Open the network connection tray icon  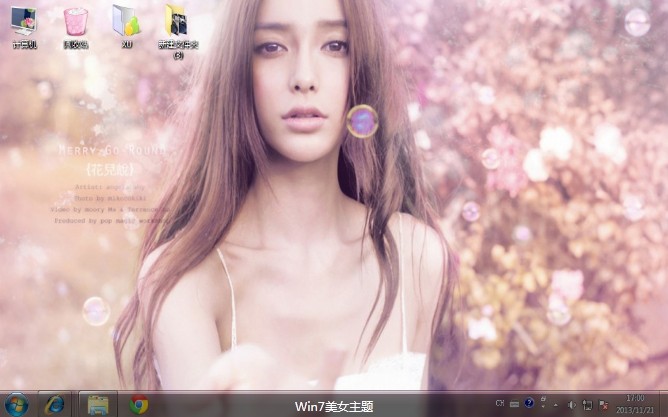586,404
